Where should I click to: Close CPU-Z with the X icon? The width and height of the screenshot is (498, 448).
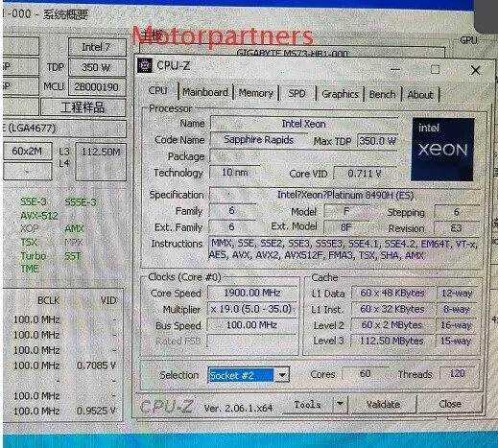pyautogui.click(x=476, y=70)
